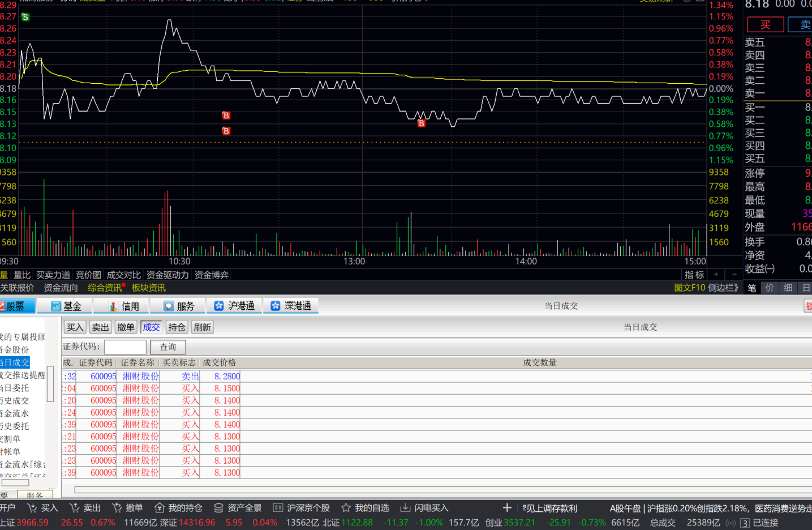Click the 证券代码 input field
Image resolution: width=812 pixels, height=530 pixels.
tap(125, 347)
